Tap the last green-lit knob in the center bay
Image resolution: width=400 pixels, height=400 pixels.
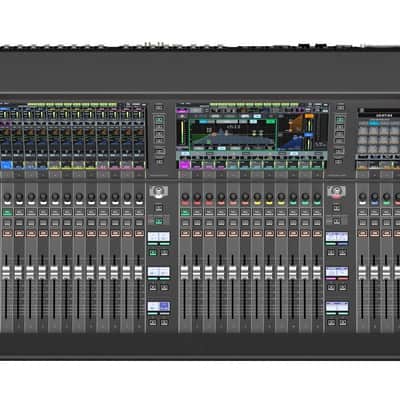coord(317,197)
